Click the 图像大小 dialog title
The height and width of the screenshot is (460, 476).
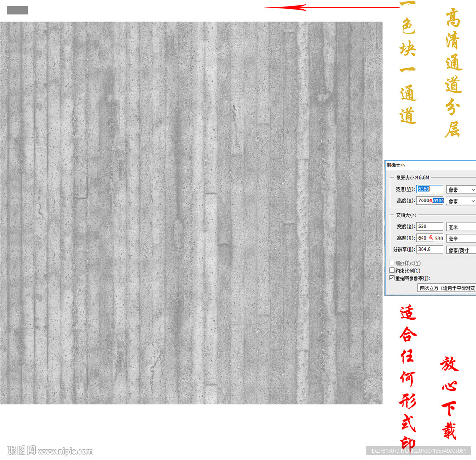[x=396, y=165]
